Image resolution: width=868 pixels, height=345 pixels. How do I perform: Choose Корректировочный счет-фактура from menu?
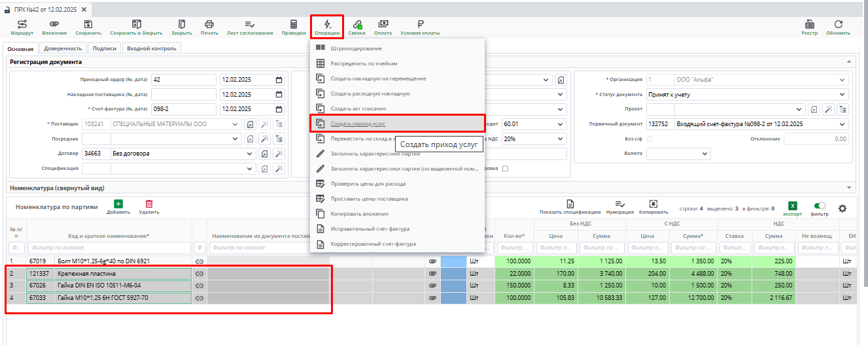373,244
